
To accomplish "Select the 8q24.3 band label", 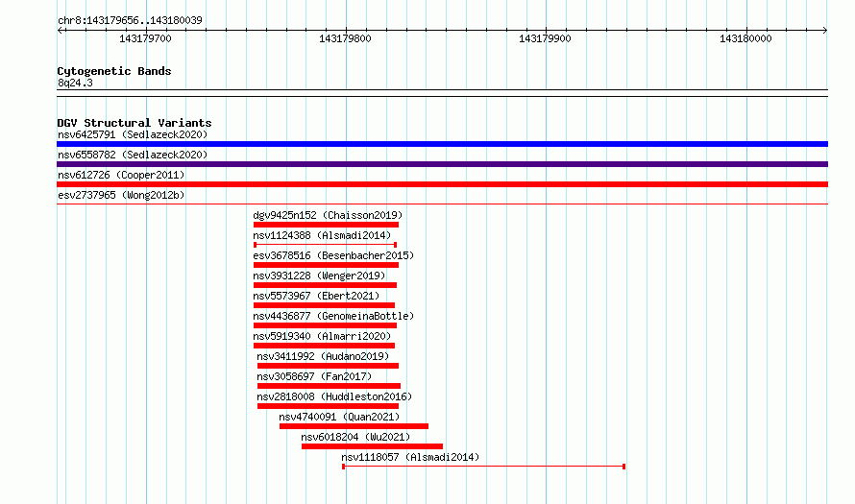I will tap(75, 83).
